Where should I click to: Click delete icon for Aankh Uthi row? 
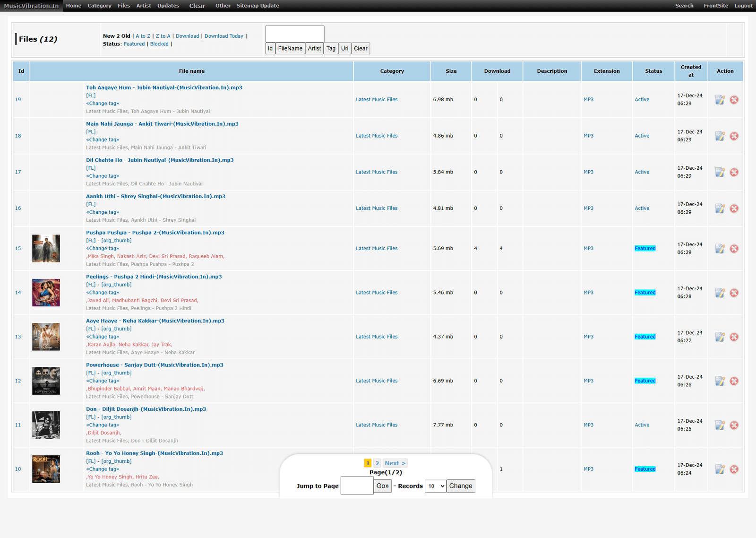(734, 208)
